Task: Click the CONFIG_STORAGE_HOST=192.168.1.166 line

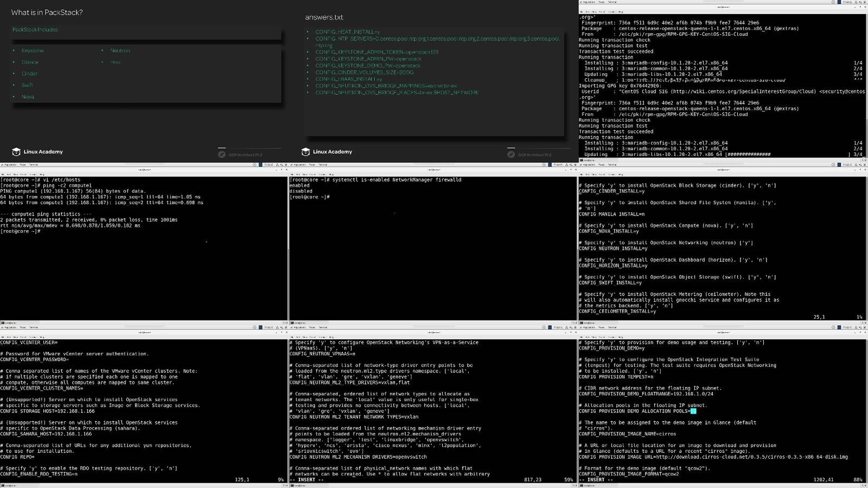Action: point(48,411)
